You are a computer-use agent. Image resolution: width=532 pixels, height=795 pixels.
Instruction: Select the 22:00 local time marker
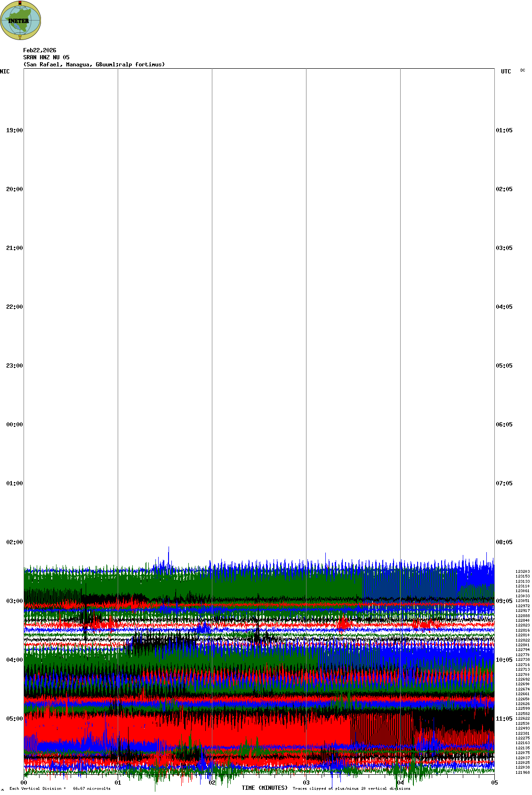[14, 307]
